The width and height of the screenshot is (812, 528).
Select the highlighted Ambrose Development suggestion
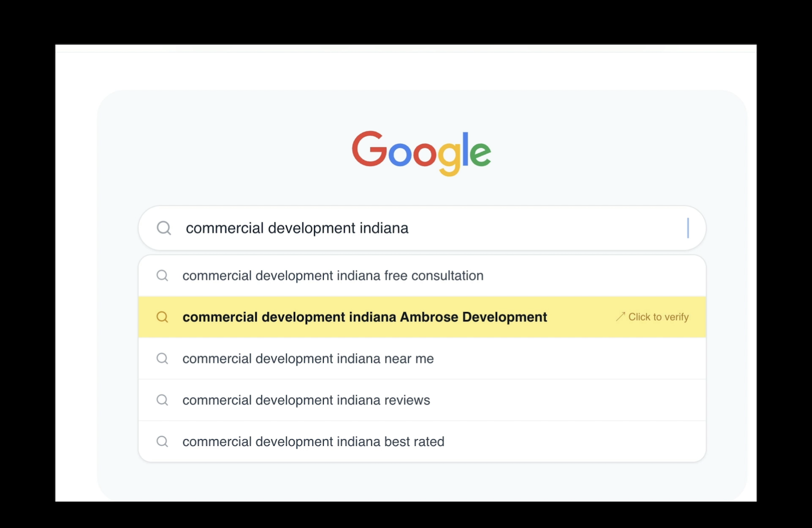tap(365, 317)
